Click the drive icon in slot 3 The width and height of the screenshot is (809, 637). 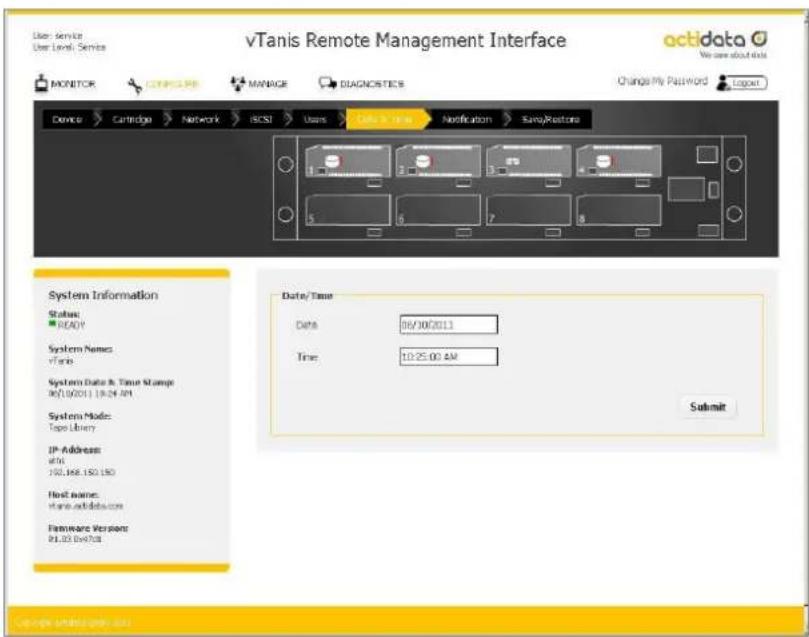click(512, 162)
